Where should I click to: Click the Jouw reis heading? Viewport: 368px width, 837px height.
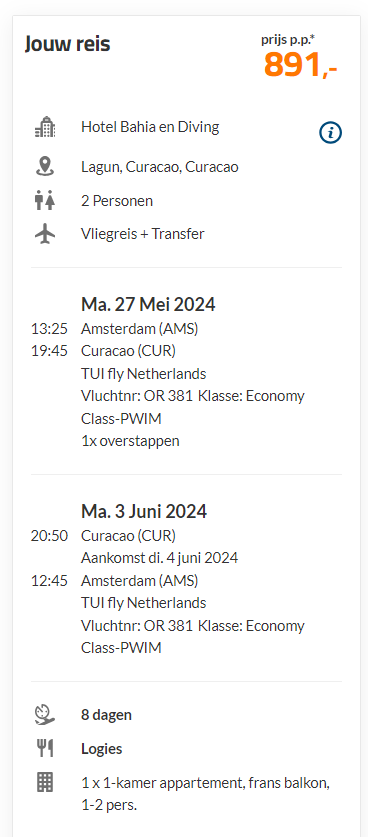click(x=67, y=44)
